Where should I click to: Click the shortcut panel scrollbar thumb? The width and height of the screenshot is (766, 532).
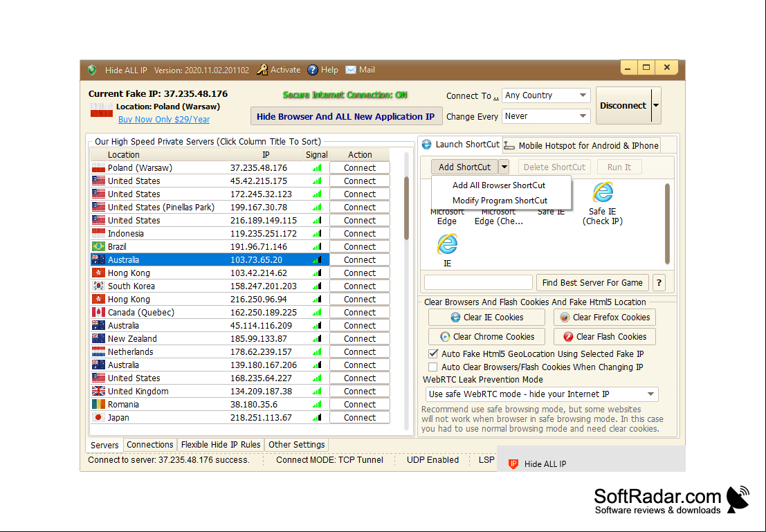667,223
